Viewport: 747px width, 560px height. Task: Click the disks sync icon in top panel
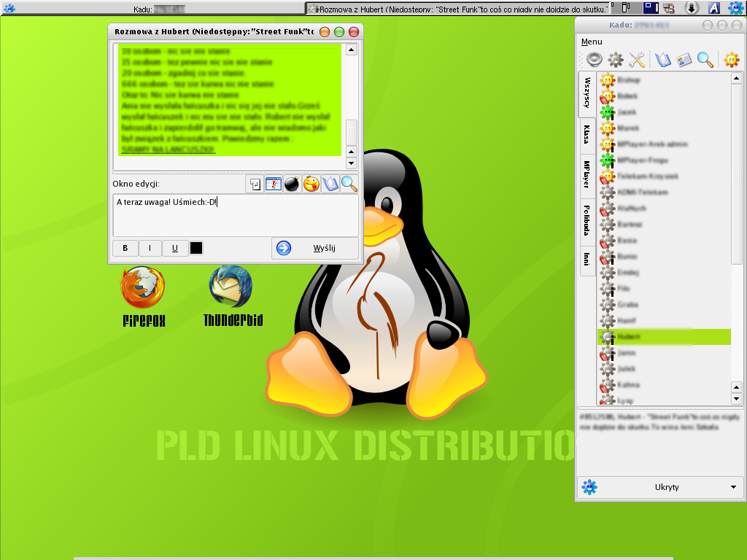pyautogui.click(x=670, y=7)
